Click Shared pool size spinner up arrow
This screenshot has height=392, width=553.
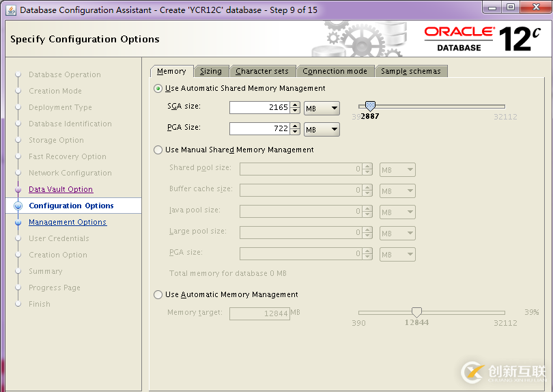pyautogui.click(x=367, y=166)
